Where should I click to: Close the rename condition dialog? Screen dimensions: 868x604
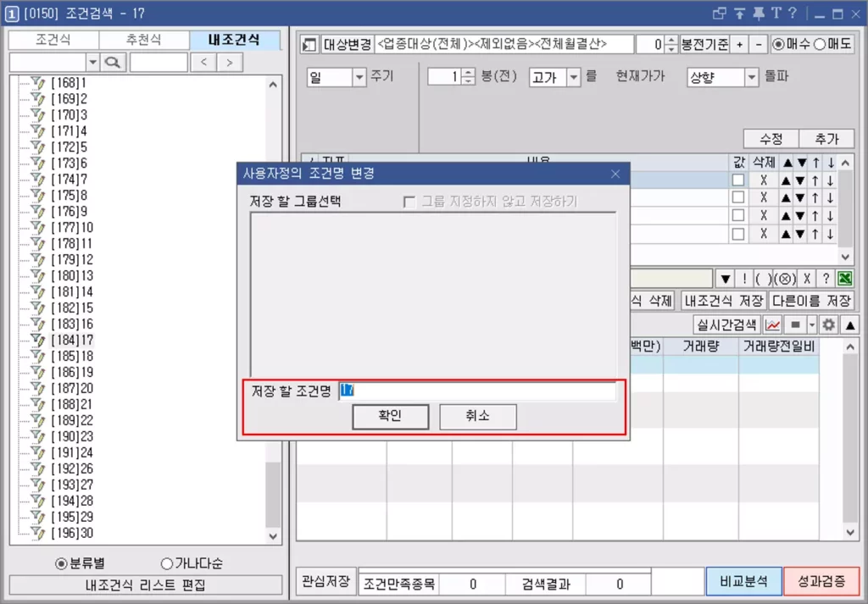click(615, 174)
